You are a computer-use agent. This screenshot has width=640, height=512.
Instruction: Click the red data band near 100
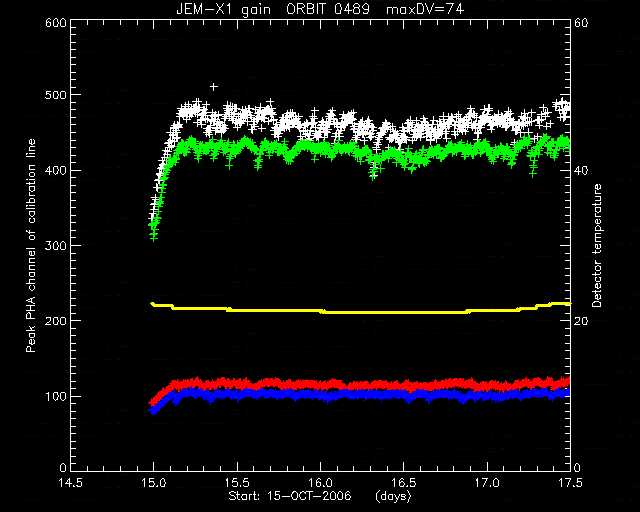point(359,384)
